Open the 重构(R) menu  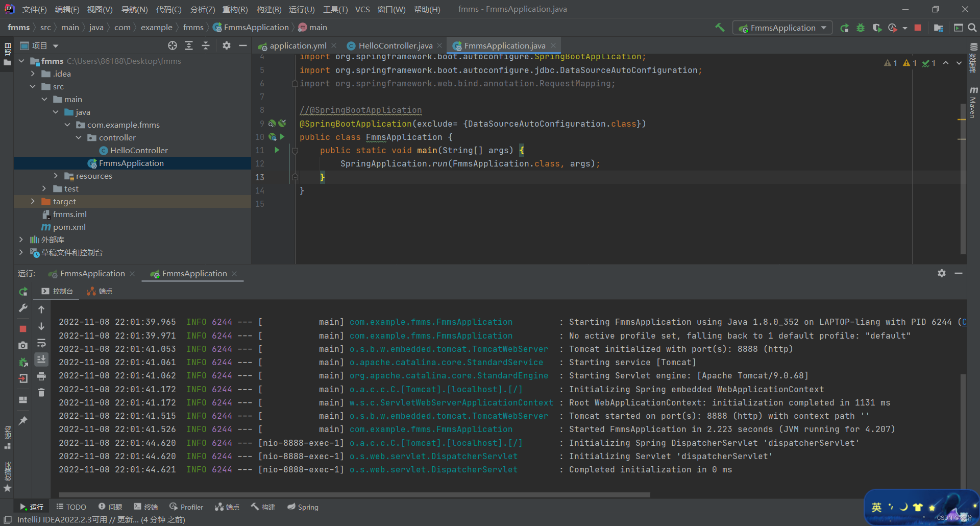235,9
